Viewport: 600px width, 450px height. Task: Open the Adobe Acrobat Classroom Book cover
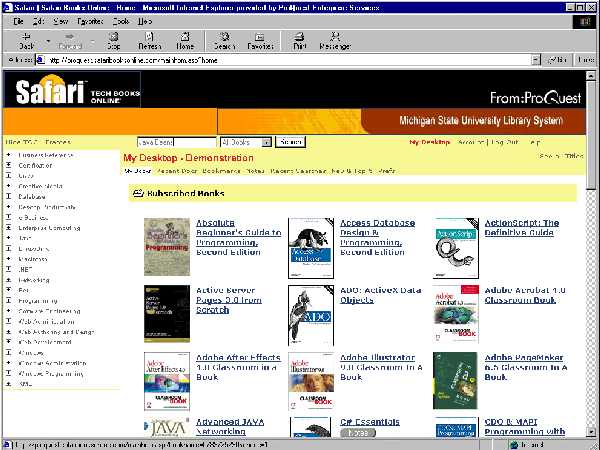[455, 314]
